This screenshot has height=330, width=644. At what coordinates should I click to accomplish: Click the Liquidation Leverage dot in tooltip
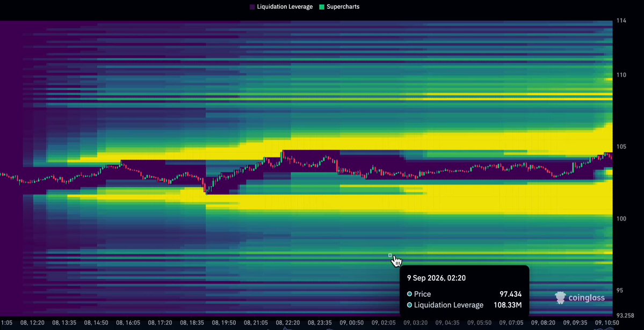click(x=409, y=305)
